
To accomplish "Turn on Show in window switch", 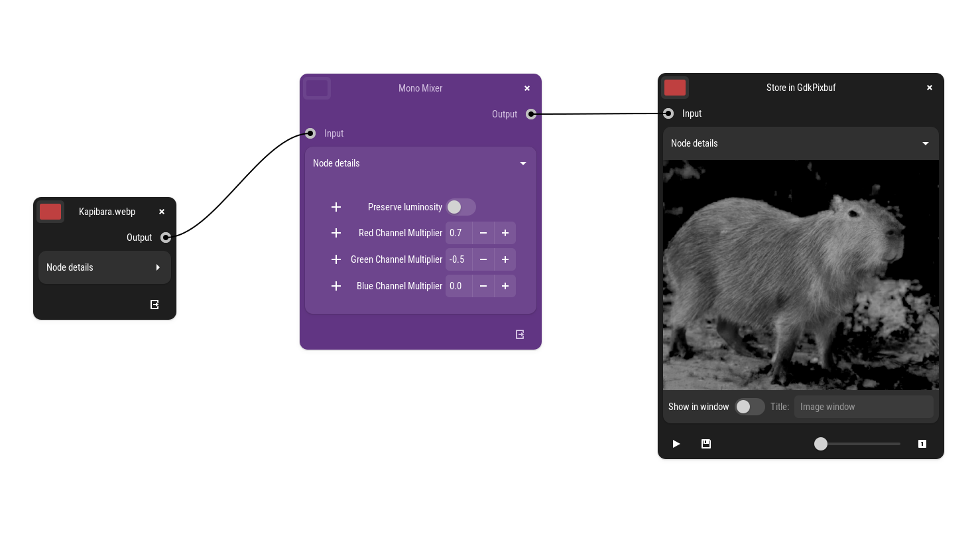I will pyautogui.click(x=749, y=407).
